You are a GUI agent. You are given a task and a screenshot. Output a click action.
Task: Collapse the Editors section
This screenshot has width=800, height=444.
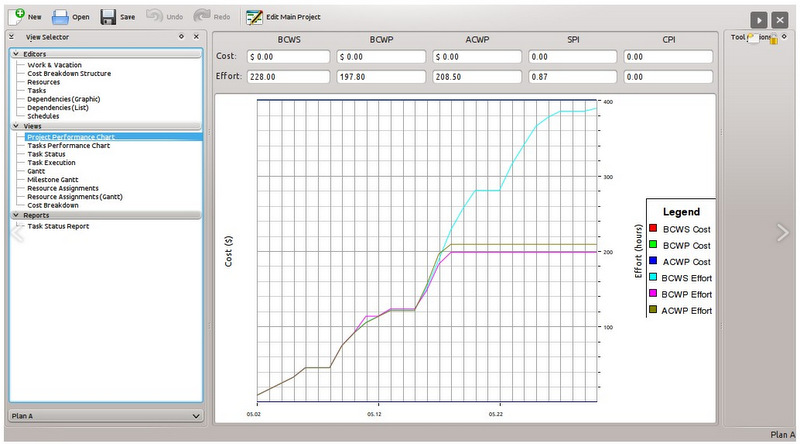click(x=16, y=54)
